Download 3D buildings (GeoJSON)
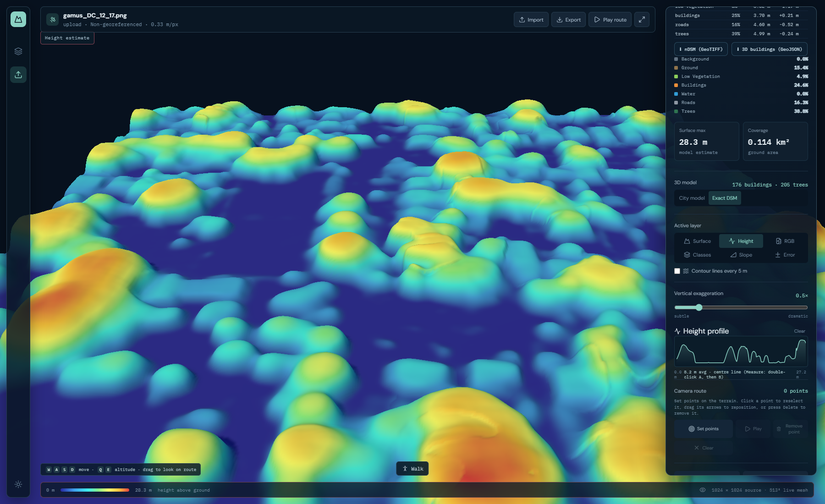The image size is (825, 504). point(769,49)
